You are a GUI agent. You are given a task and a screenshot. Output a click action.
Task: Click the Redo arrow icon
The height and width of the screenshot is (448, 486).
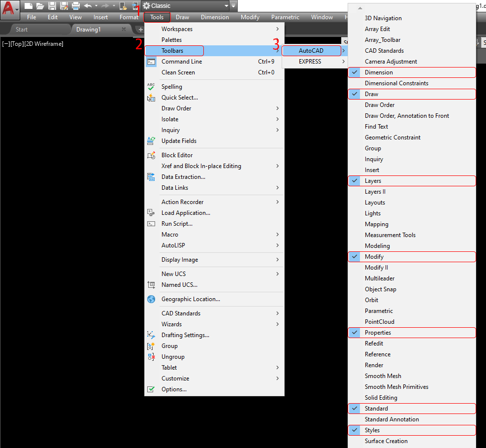coord(105,5)
